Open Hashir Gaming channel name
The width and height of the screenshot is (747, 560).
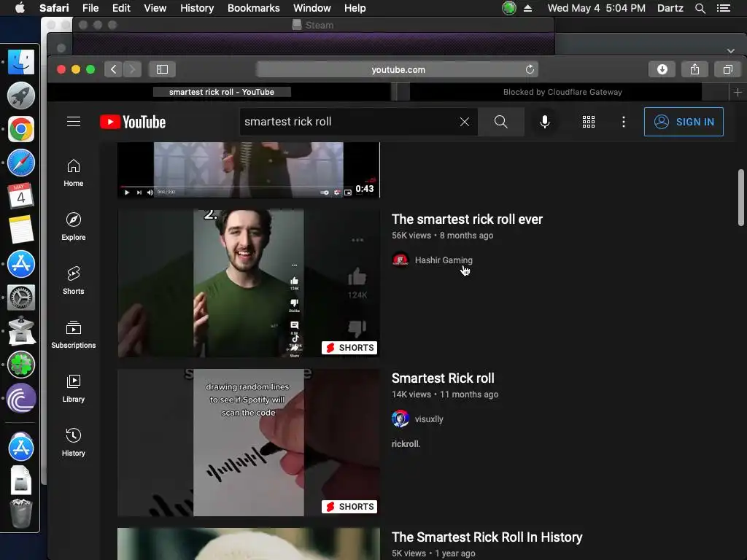(x=444, y=260)
